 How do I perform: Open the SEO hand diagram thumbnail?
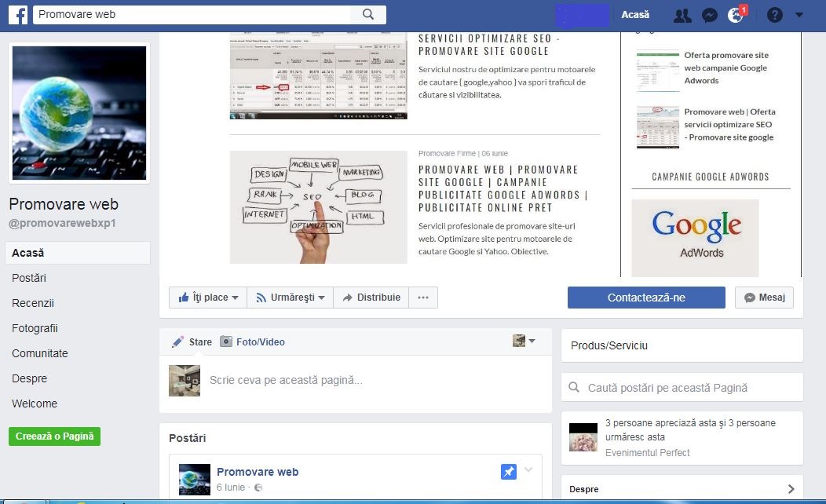[x=318, y=207]
